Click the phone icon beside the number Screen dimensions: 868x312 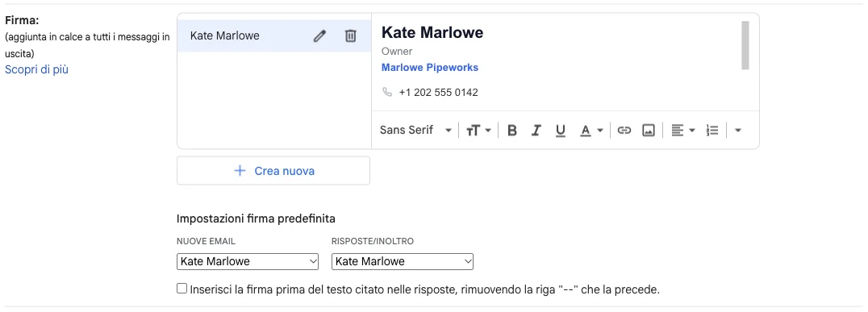pyautogui.click(x=387, y=92)
